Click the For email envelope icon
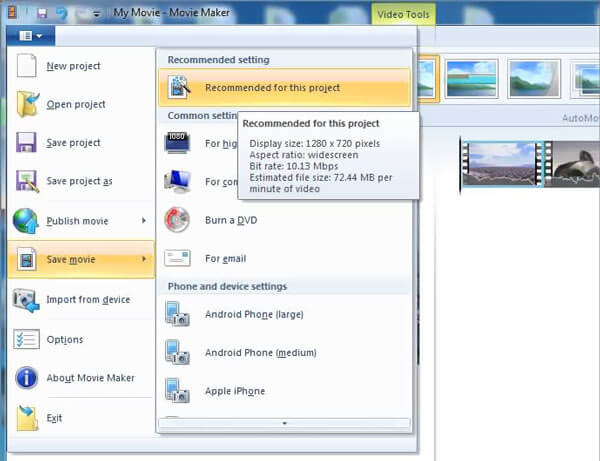 click(177, 258)
